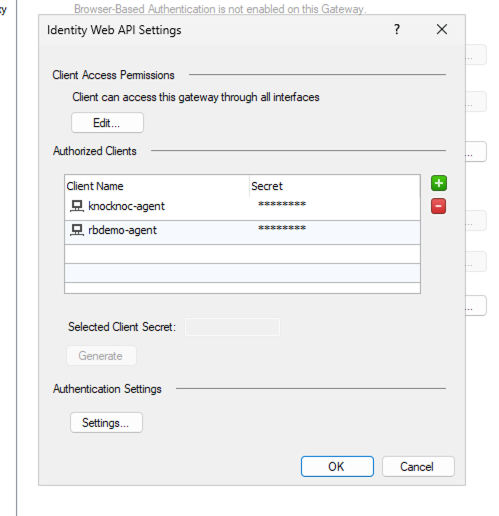Open Edit for client access permissions
Screen dimensions: 499x516
coord(107,123)
